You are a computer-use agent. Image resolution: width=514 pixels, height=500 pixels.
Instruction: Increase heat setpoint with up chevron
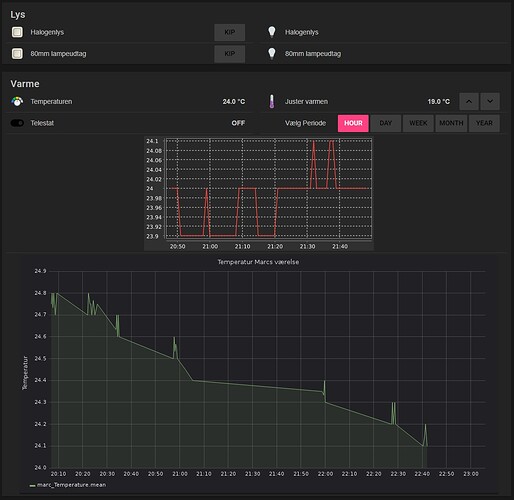469,101
